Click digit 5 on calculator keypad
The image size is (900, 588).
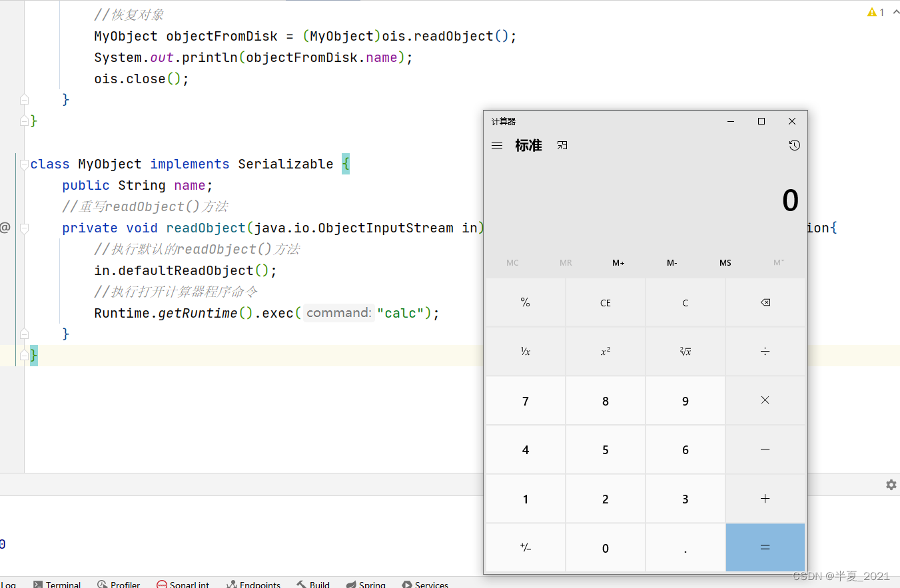(606, 449)
